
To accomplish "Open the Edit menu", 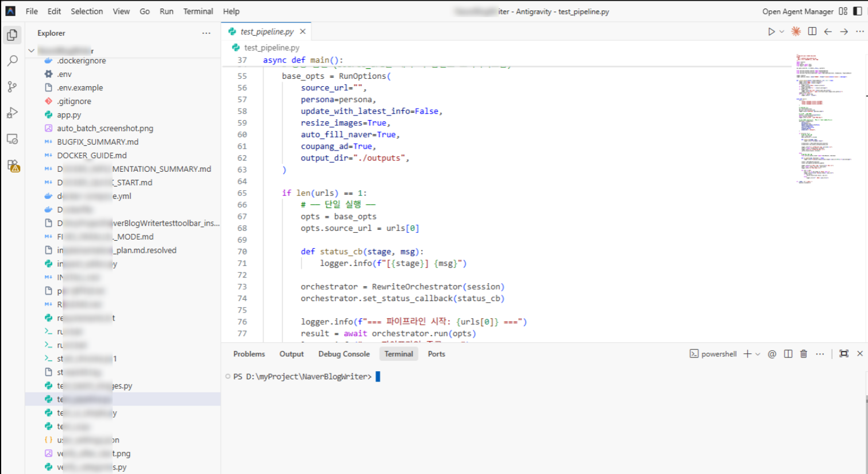I will click(x=54, y=11).
